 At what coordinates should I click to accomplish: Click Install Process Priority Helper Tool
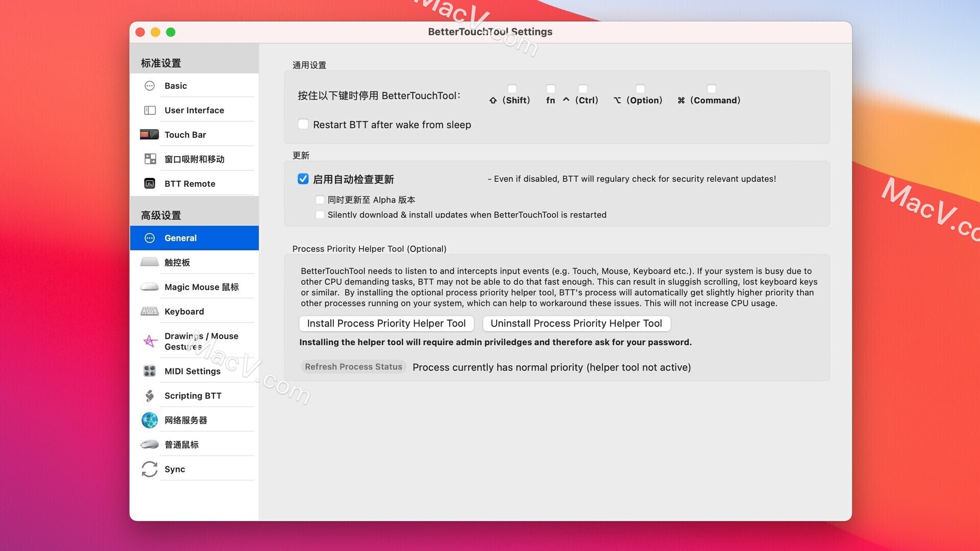tap(386, 323)
